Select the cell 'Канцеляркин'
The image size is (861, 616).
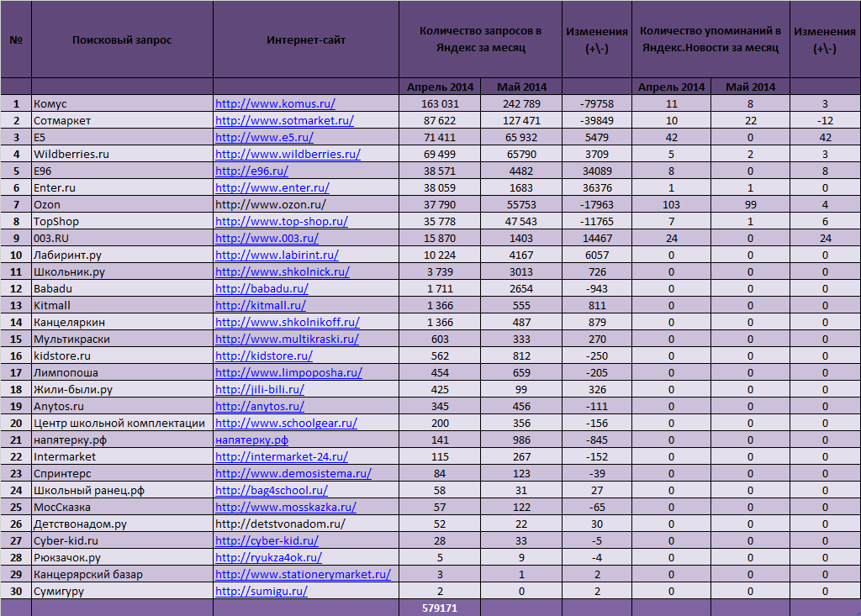click(122, 322)
